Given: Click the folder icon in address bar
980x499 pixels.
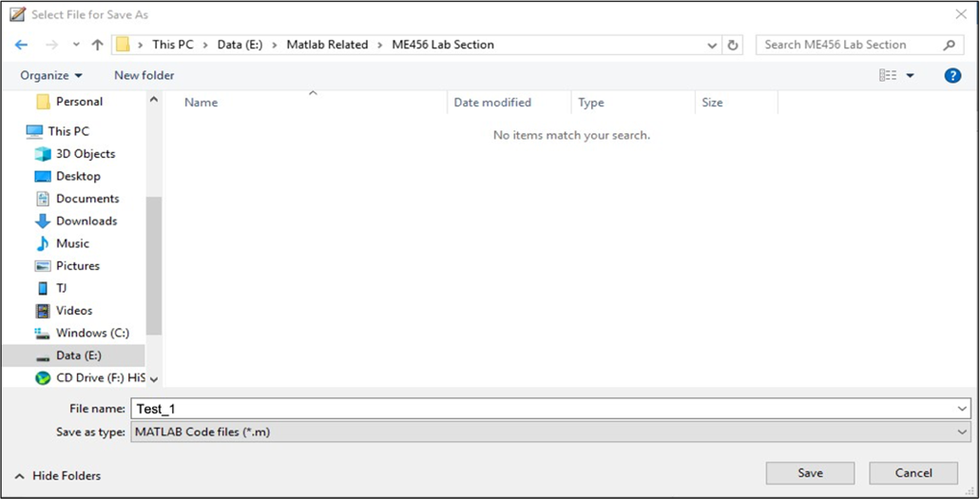Looking at the screenshot, I should (124, 45).
